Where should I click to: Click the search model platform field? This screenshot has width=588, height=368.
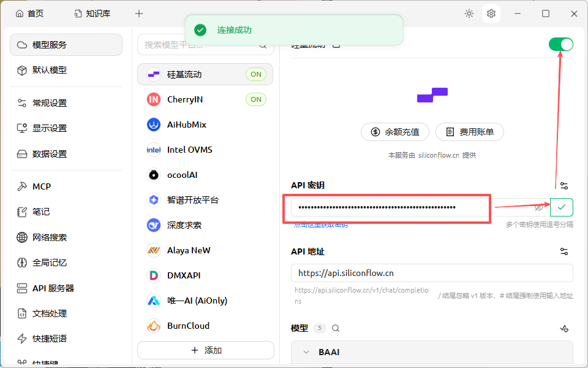[x=206, y=45]
